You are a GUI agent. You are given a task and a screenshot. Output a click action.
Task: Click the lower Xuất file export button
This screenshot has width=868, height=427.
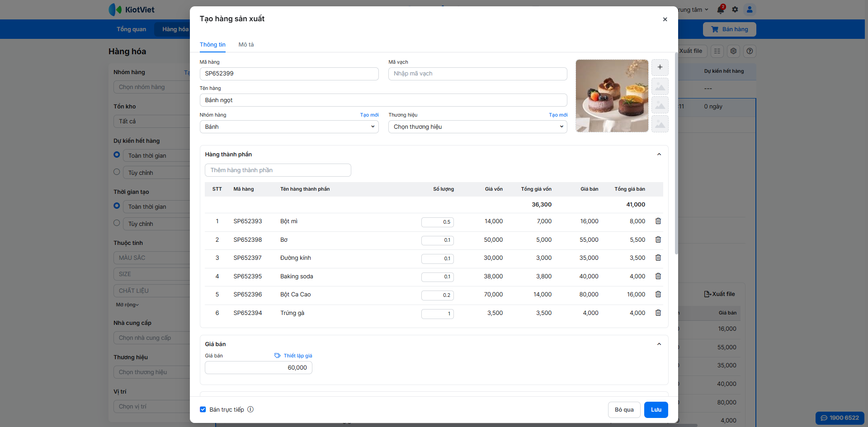tap(720, 294)
